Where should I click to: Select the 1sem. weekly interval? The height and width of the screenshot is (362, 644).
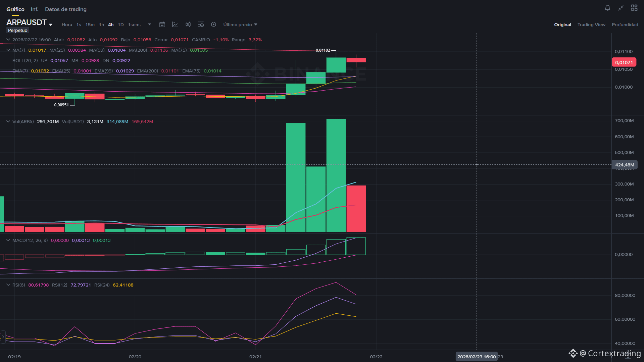[x=134, y=24]
